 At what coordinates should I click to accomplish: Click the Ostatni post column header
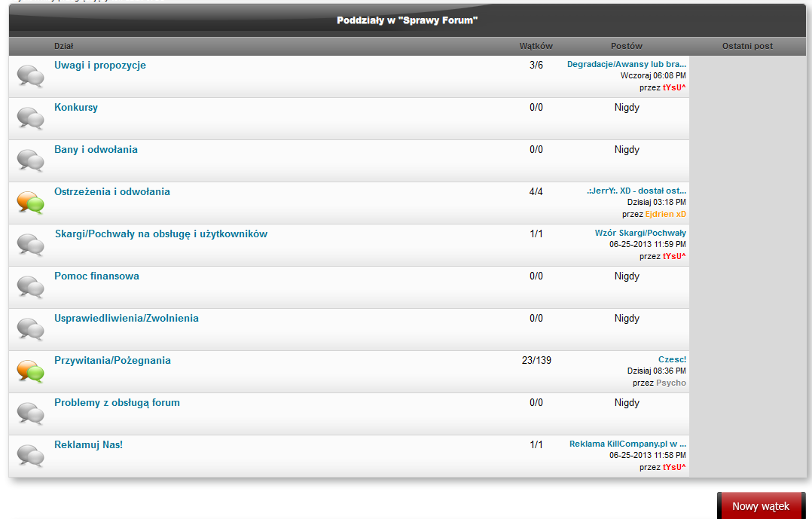(747, 46)
